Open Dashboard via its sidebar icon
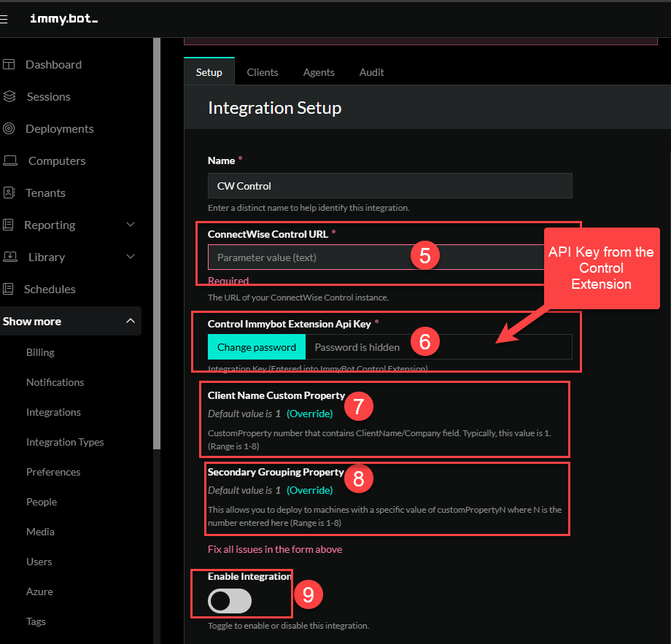 tap(9, 64)
